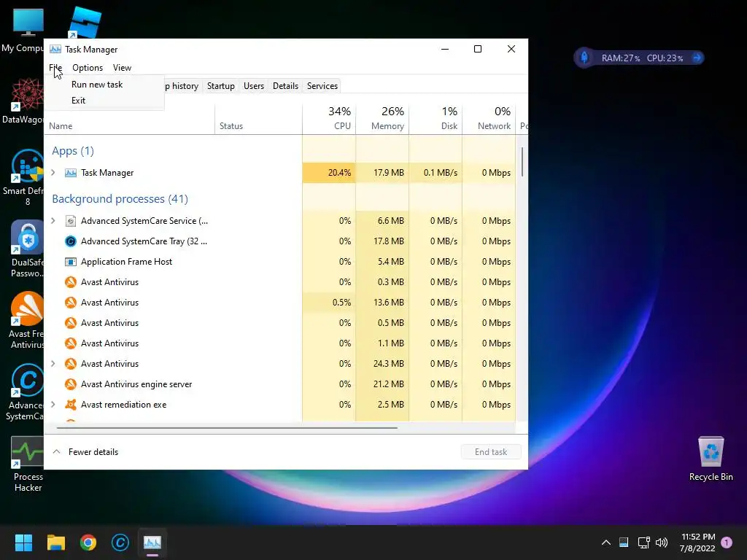
Task: Open Advanced SystemCare desktop shortcut
Action: (x=24, y=392)
